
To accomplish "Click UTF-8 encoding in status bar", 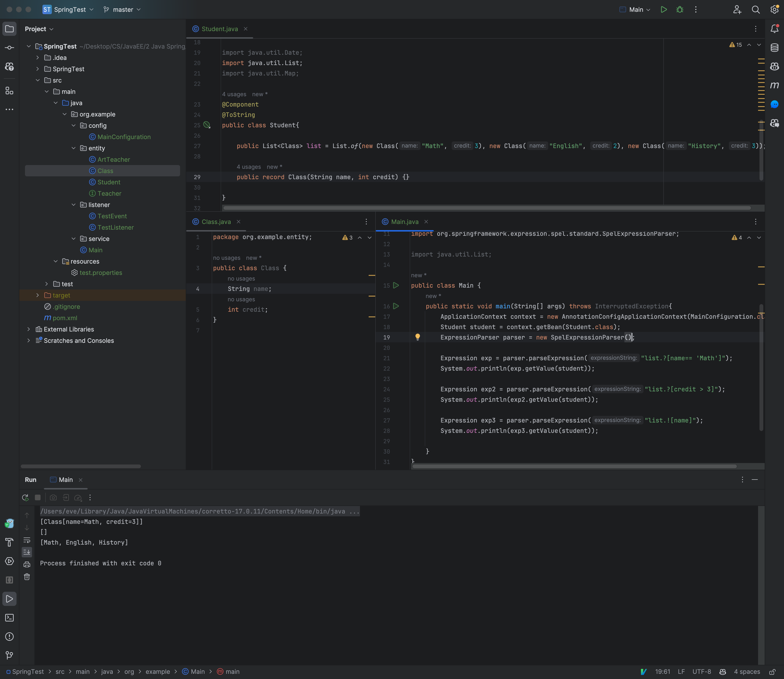I will [701, 671].
